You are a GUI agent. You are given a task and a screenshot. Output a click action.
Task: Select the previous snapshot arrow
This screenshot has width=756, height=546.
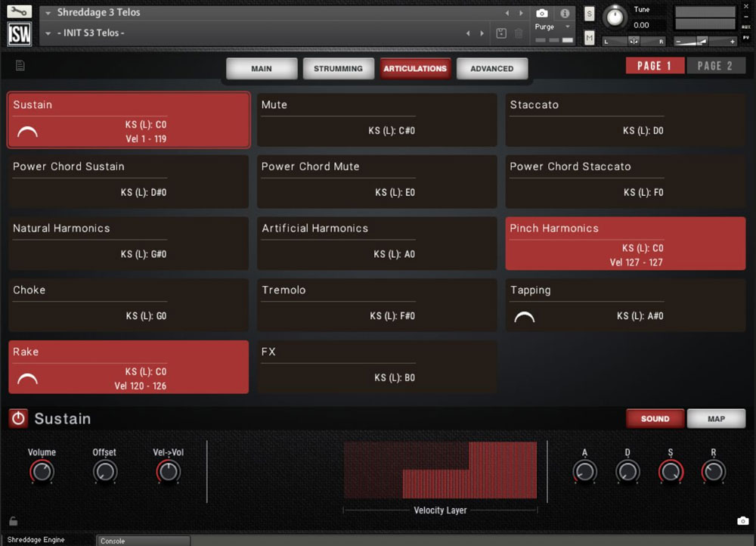click(x=468, y=33)
